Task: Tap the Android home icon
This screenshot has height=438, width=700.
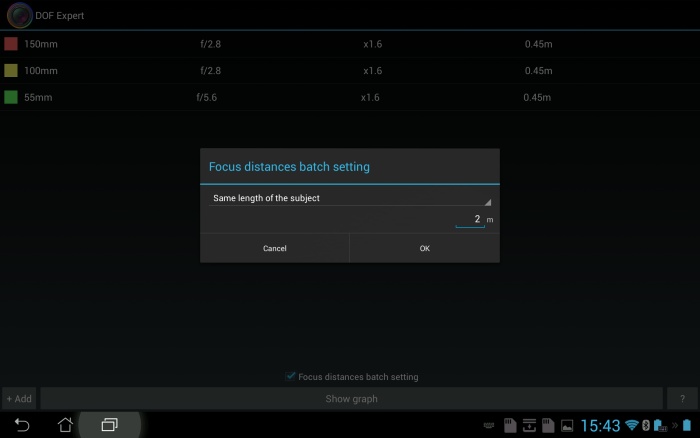Action: (65, 425)
